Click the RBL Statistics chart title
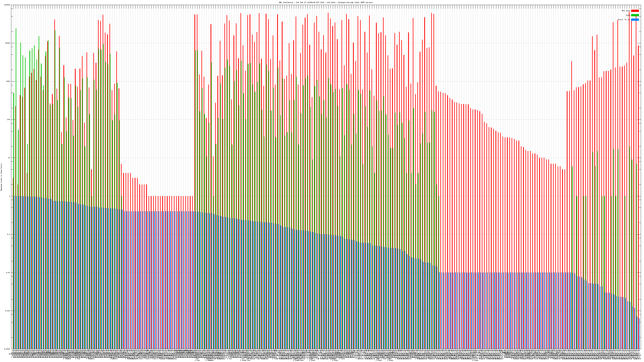The width and height of the screenshot is (644, 362). [x=325, y=2]
